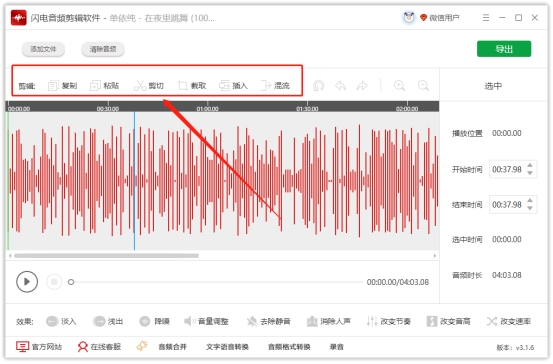Open the 文字语音转换 text-to-speech tool
The image size is (553, 364).
(227, 347)
